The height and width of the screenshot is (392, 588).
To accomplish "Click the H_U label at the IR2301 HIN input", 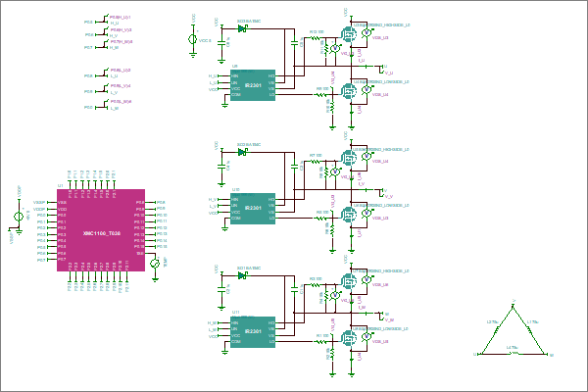I will pyautogui.click(x=213, y=76).
